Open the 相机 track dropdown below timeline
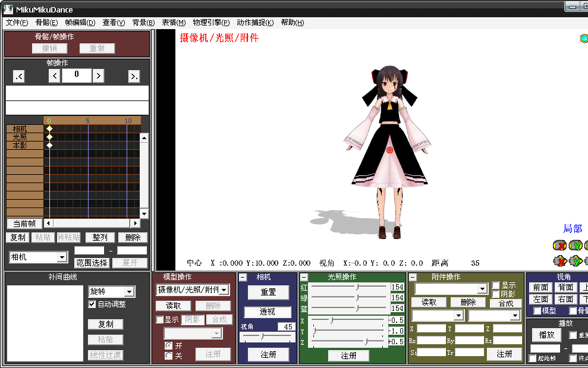588x368 pixels. 62,257
